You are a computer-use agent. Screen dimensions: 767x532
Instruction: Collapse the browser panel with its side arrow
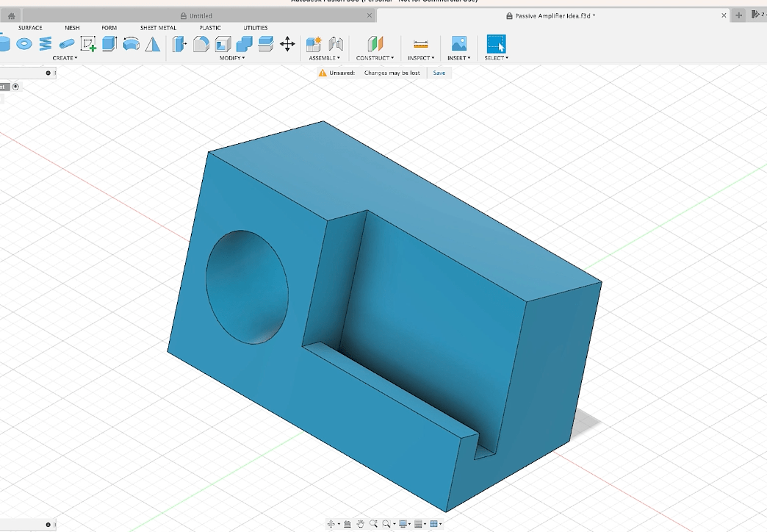[48, 73]
